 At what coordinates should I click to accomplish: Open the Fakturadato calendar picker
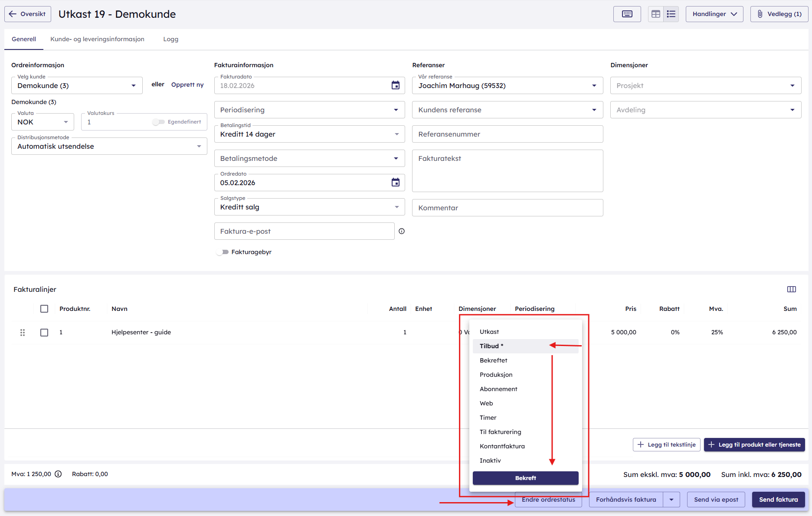point(395,85)
